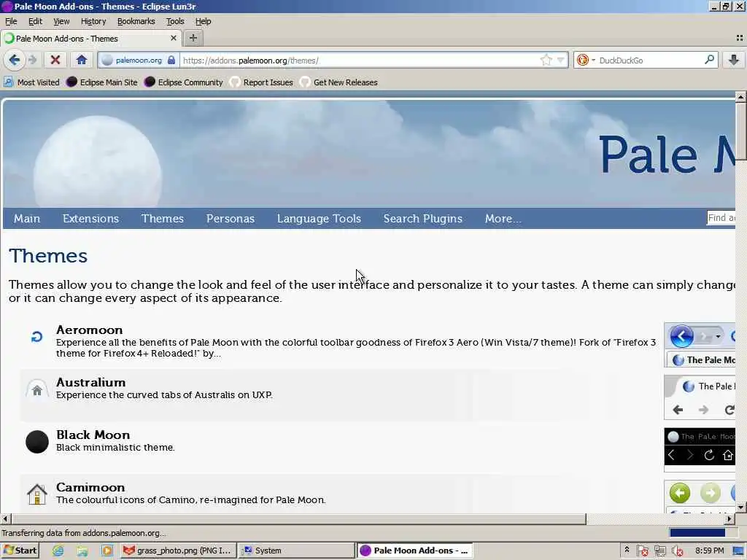Click the Aeromoon blue arrow icon
The image size is (747, 560).
36,337
